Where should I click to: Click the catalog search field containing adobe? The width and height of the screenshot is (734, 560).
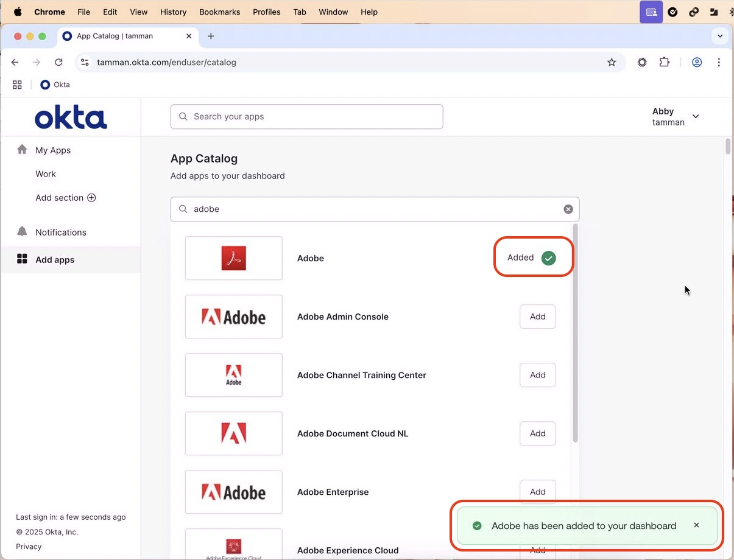375,209
